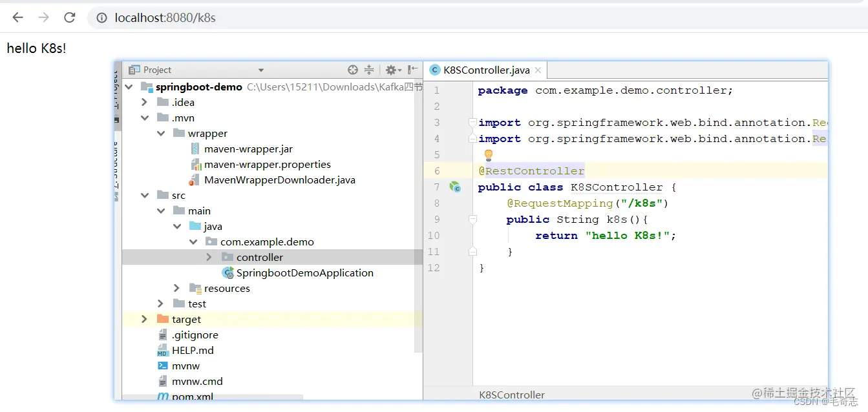Image resolution: width=868 pixels, height=412 pixels.
Task: Click the browser forward arrow
Action: (x=43, y=17)
